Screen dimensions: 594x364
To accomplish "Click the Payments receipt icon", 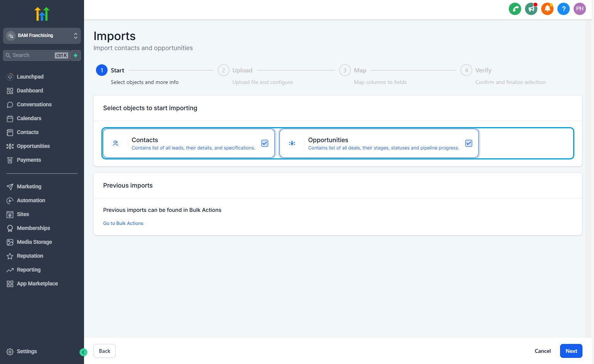I will pos(10,160).
